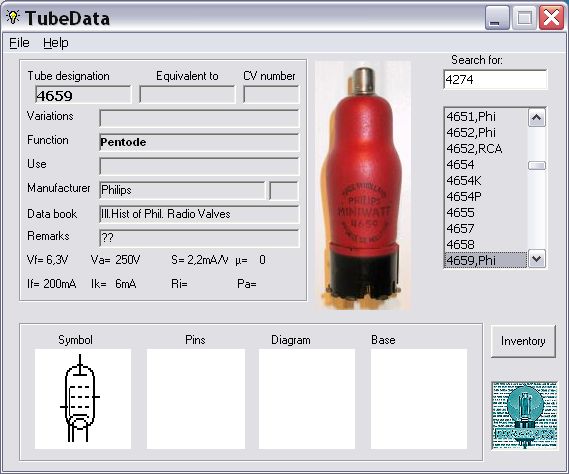Select 4654K in the tube list
The image size is (569, 474).
486,180
